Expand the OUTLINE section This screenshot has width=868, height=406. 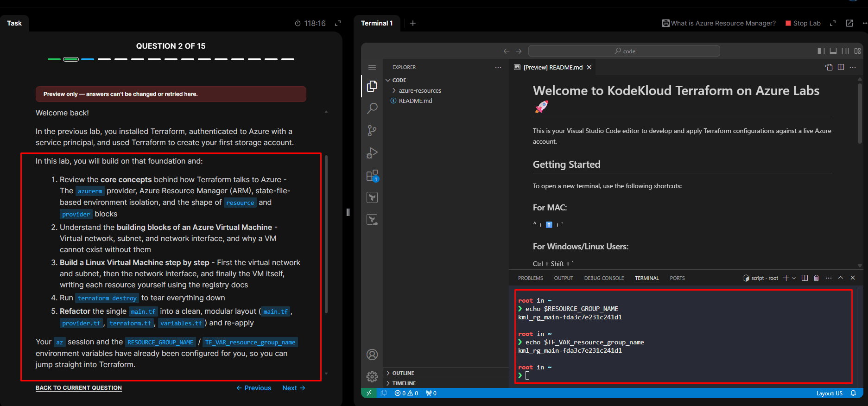[403, 373]
